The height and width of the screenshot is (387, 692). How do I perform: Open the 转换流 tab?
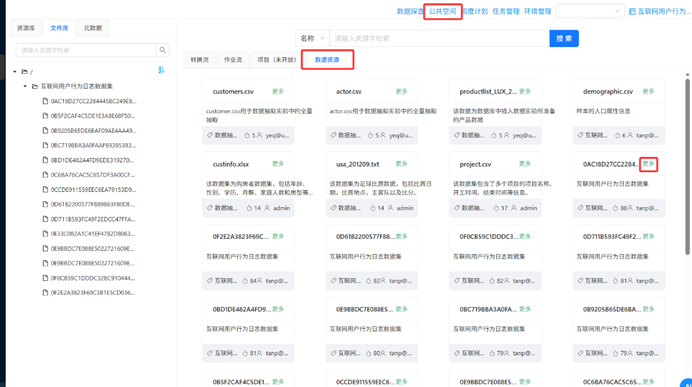199,60
